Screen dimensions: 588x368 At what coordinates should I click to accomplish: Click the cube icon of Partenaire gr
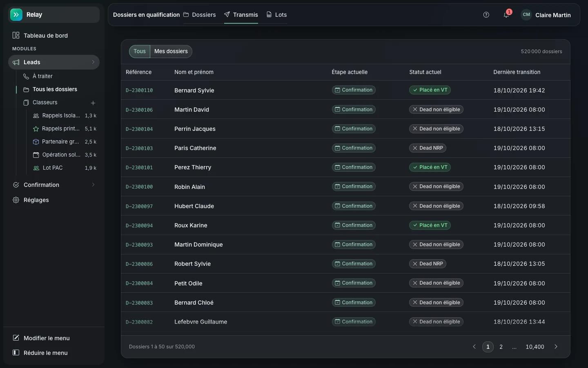tap(36, 142)
